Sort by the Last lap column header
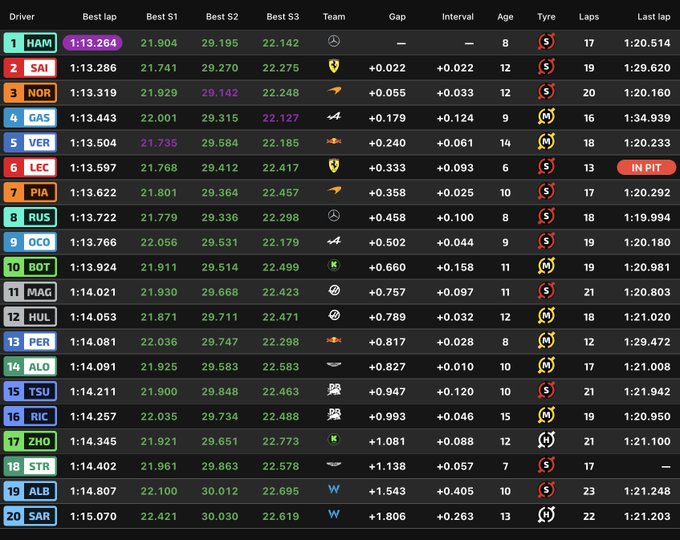The width and height of the screenshot is (680, 540). [654, 16]
